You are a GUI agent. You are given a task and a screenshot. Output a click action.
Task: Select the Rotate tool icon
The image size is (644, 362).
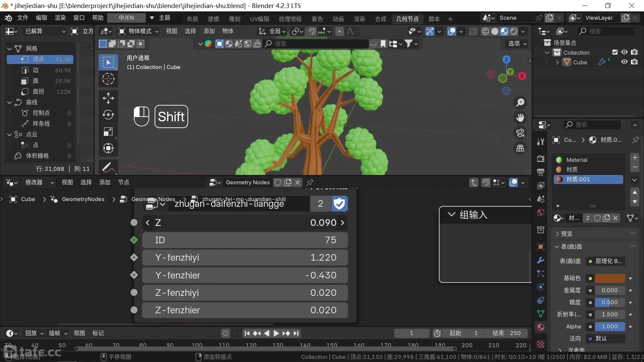pyautogui.click(x=108, y=115)
